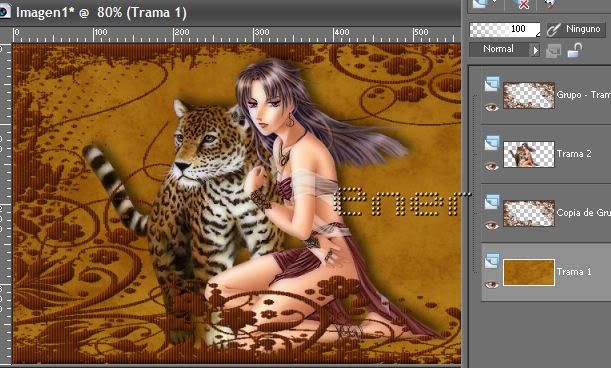Click the 'Trama 1' layer name

[574, 272]
